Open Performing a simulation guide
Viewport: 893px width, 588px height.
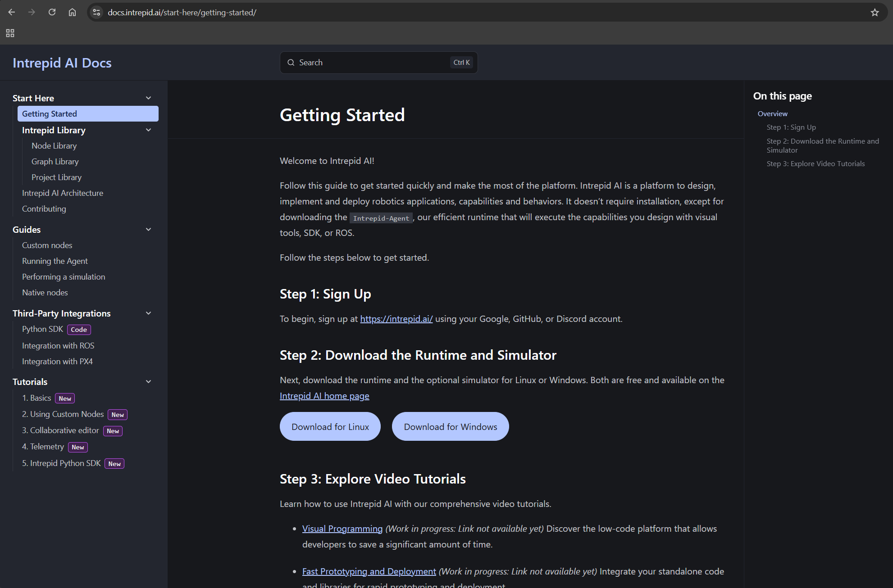pos(64,276)
